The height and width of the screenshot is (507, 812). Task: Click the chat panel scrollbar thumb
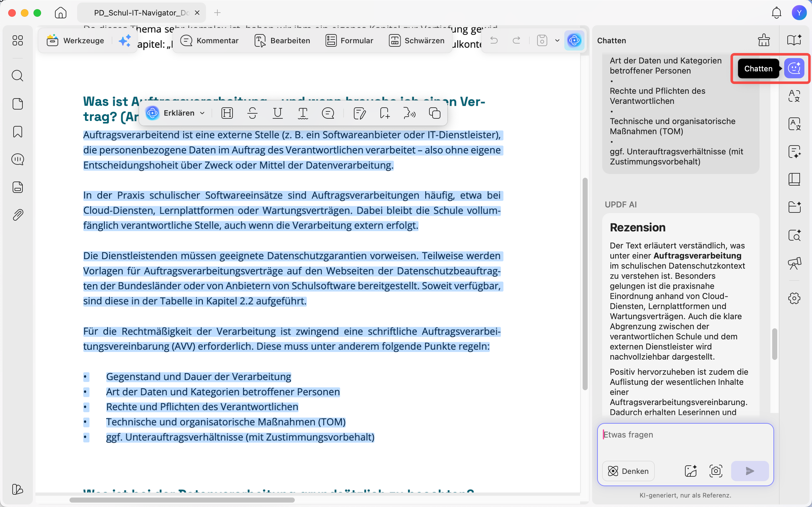pyautogui.click(x=774, y=344)
